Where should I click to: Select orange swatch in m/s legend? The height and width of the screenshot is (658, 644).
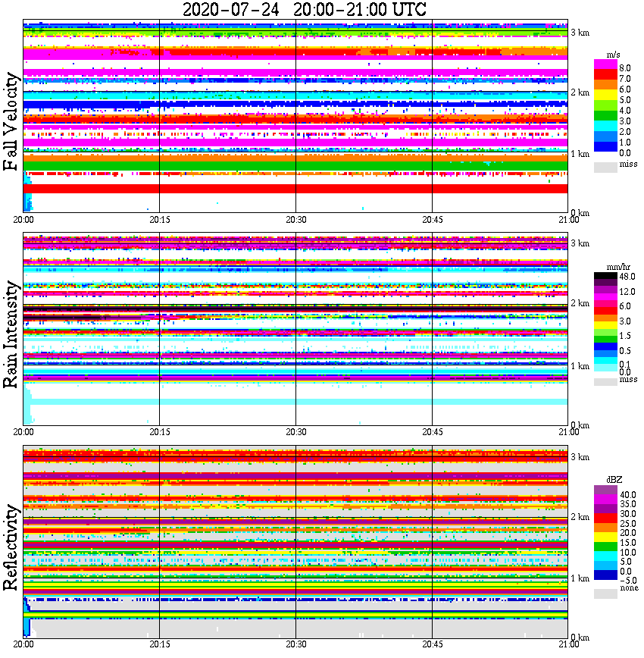pos(605,86)
